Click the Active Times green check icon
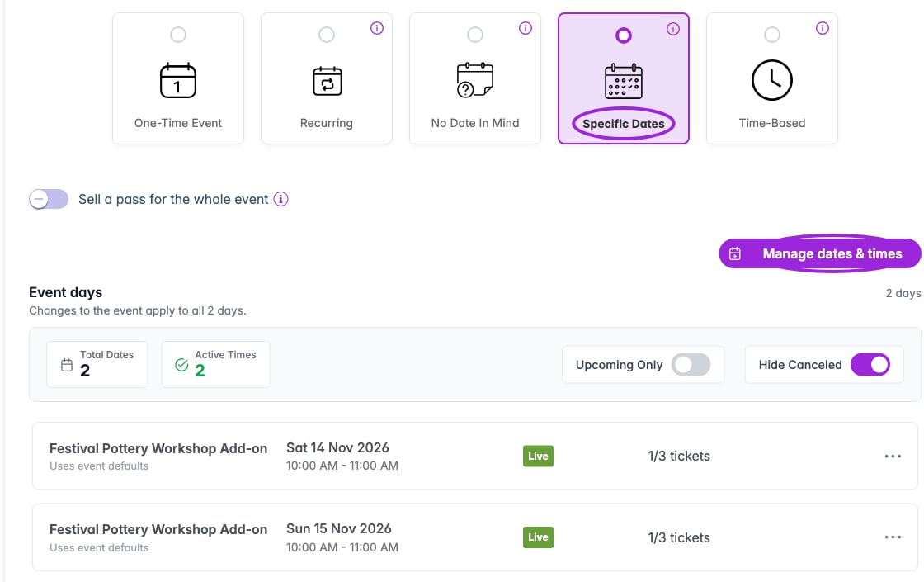The image size is (924, 582). 181,365
